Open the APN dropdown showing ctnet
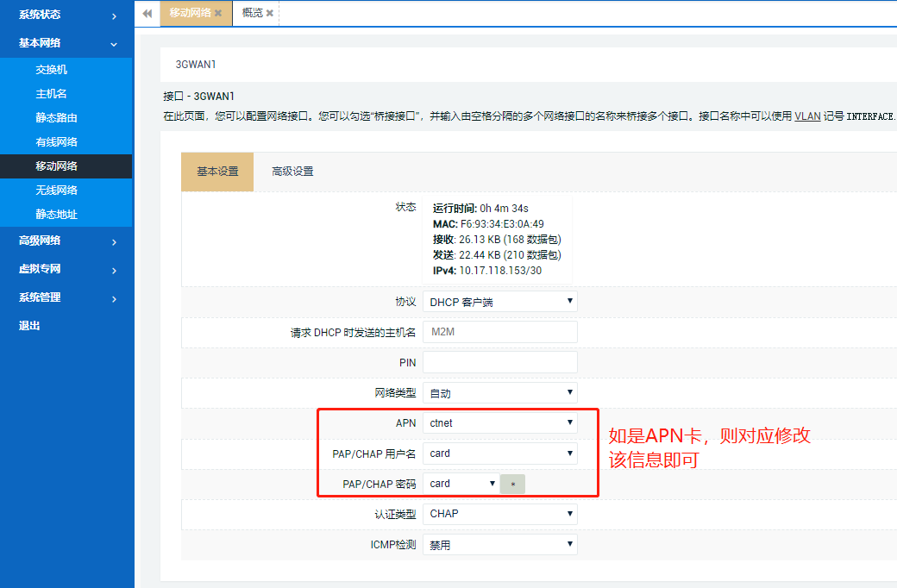 tap(499, 422)
